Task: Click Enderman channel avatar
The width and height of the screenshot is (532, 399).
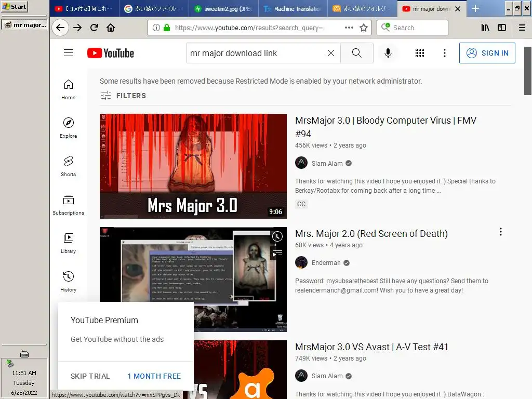Action: point(301,262)
